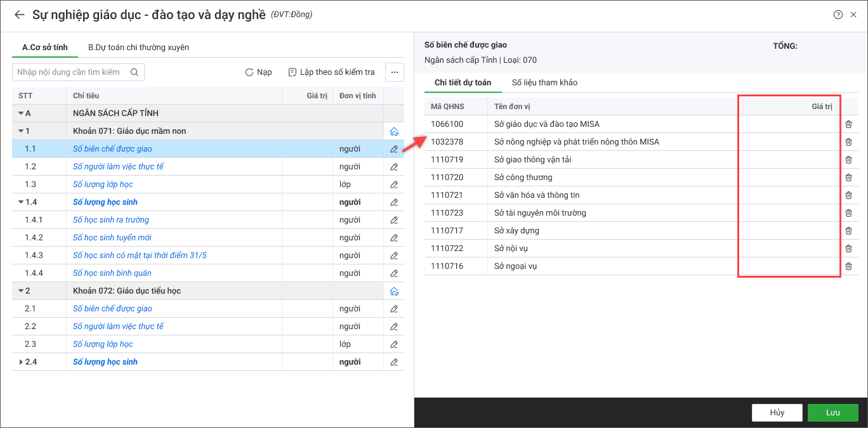The image size is (868, 428).
Task: Remove the Sở ngoại vụ row via trash icon
Action: pyautogui.click(x=848, y=266)
